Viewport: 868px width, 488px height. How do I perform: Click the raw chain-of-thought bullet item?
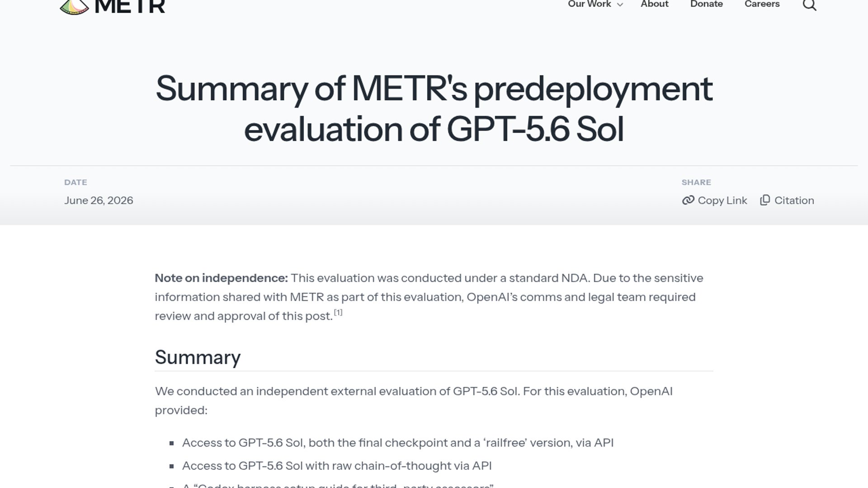tap(337, 465)
